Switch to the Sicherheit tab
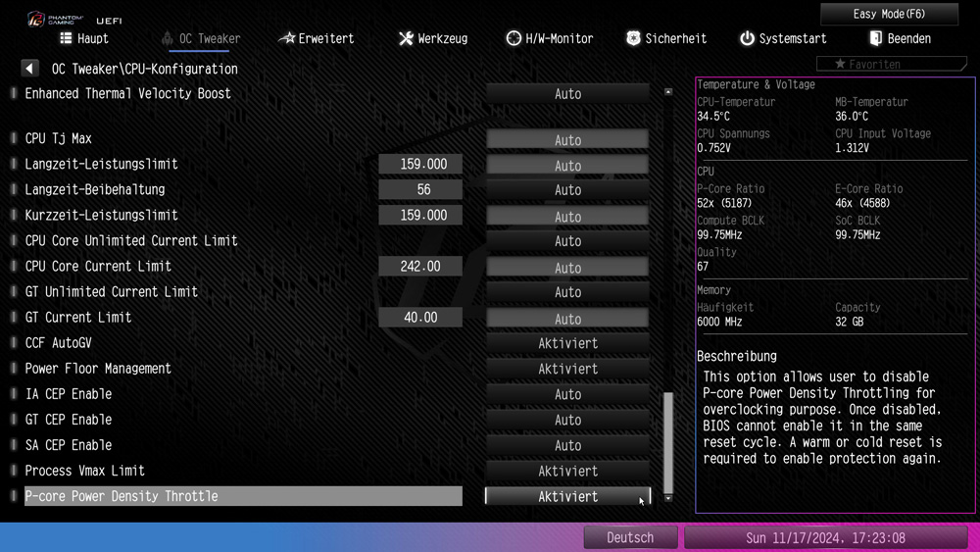 666,38
